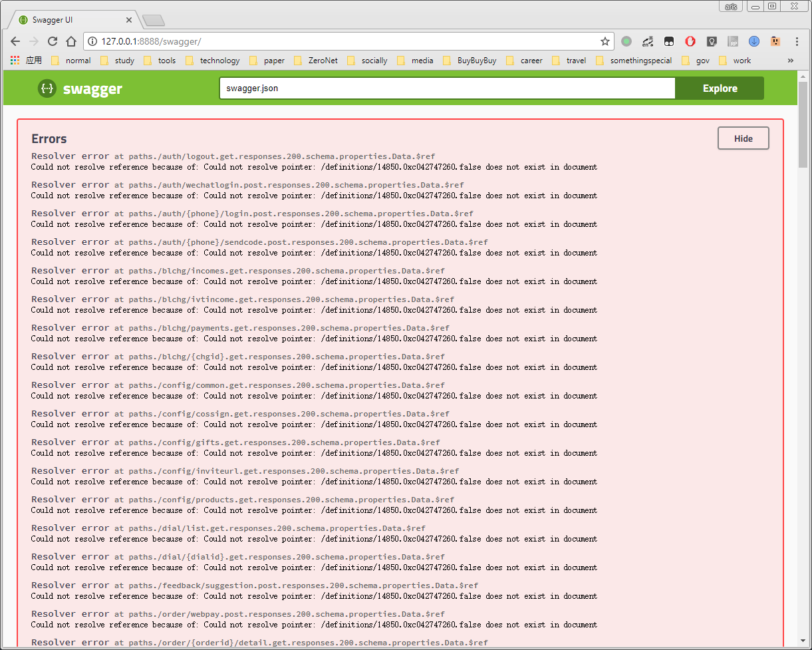The image size is (812, 650).
Task: View site information icon in address bar
Action: 92,41
